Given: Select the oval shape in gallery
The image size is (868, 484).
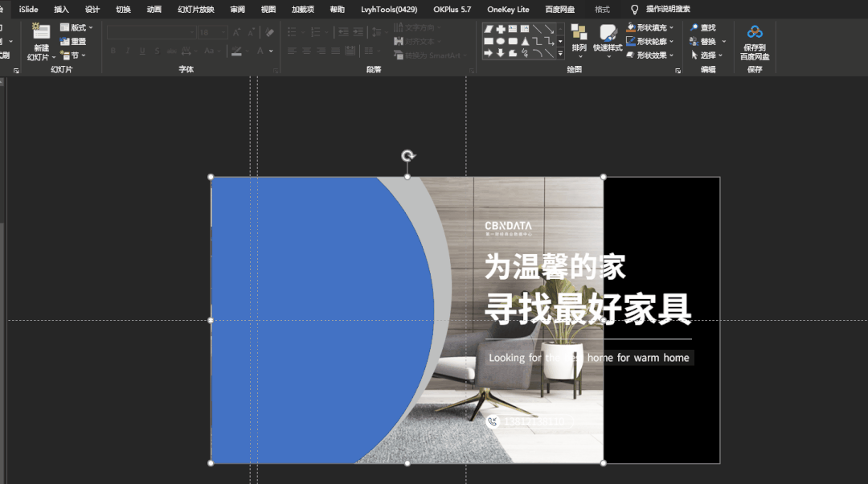Looking at the screenshot, I should pyautogui.click(x=501, y=42).
